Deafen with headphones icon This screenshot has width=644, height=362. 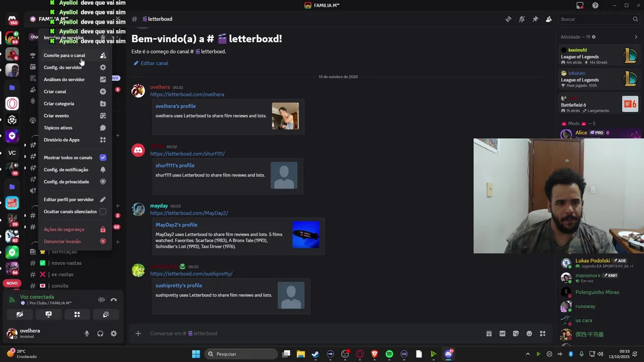coord(100,333)
